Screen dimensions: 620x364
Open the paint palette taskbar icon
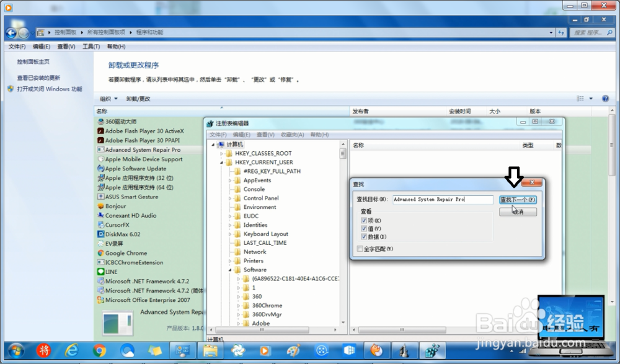click(x=293, y=350)
